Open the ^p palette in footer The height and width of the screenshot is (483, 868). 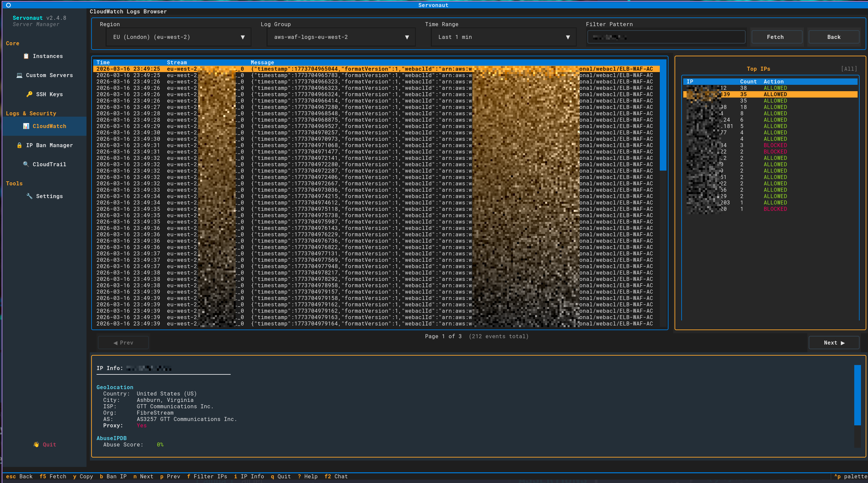point(851,476)
